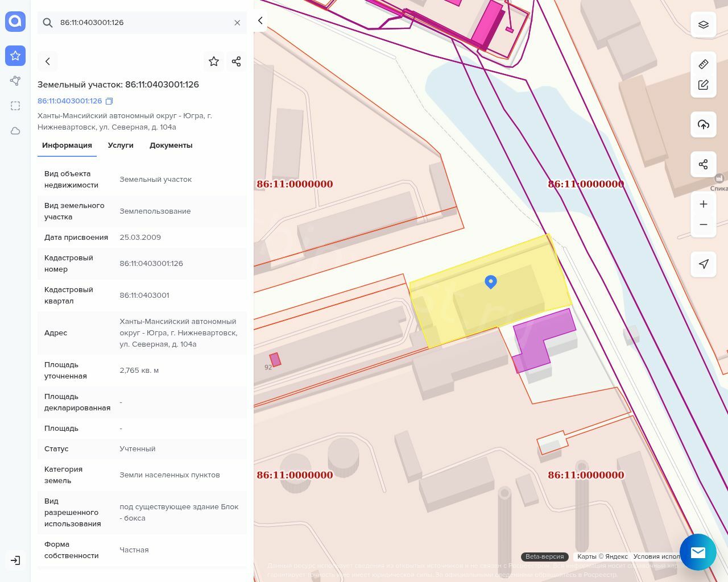The height and width of the screenshot is (582, 728).
Task: Go back to search results
Action: [48, 61]
